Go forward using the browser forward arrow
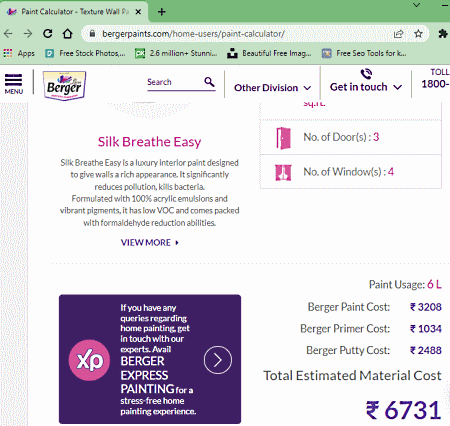Viewport: 450px width, 426px height. click(x=28, y=34)
